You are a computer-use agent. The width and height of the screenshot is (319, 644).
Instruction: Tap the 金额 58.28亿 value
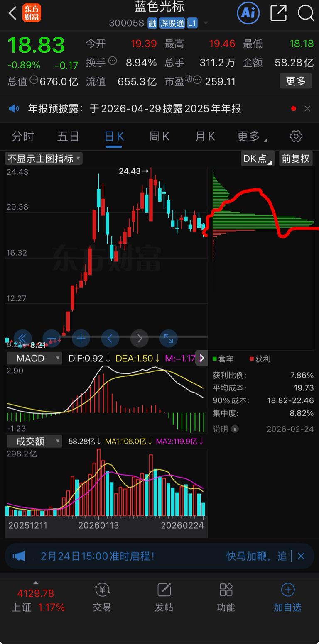pos(294,63)
